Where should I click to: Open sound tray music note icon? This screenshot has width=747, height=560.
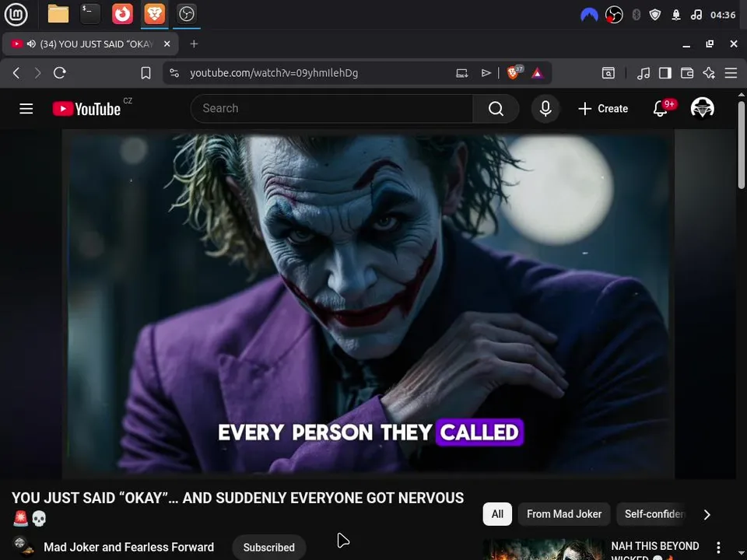pos(696,15)
